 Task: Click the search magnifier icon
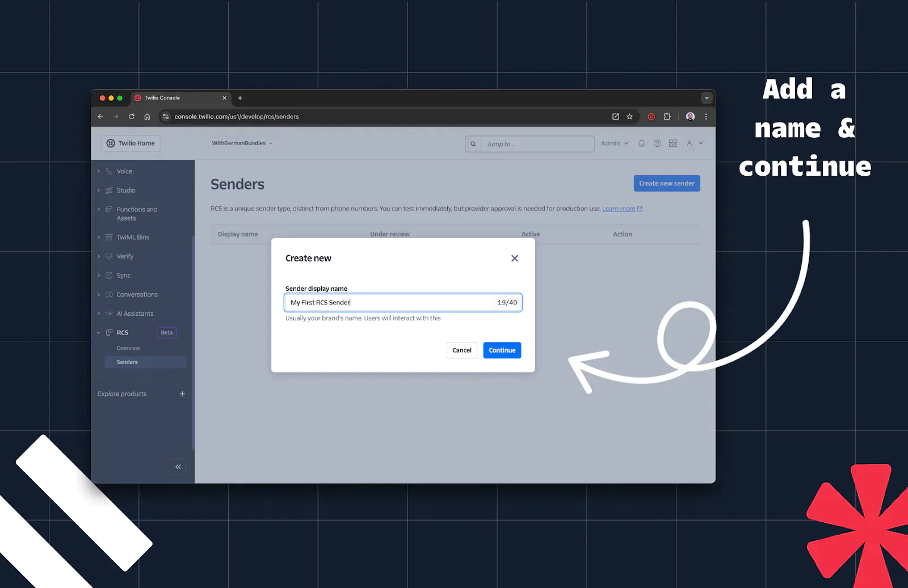pos(473,144)
